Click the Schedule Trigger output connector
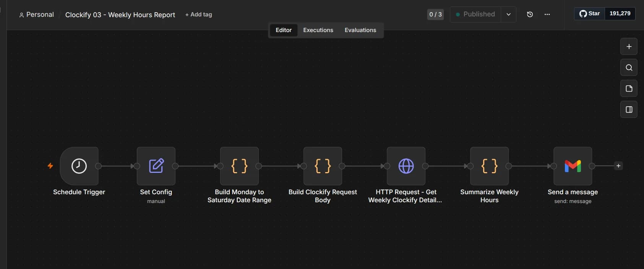 [98, 166]
